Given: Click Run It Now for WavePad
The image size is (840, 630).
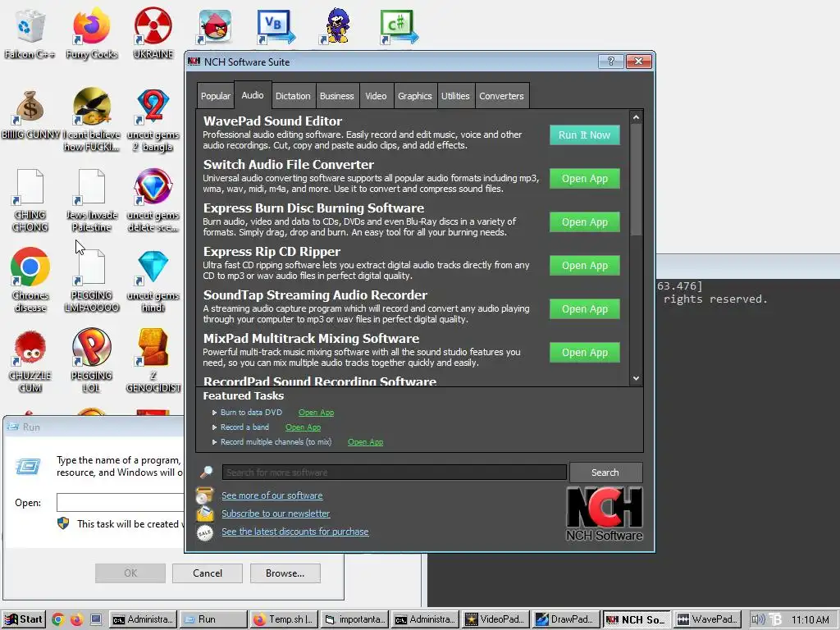Looking at the screenshot, I should [584, 135].
